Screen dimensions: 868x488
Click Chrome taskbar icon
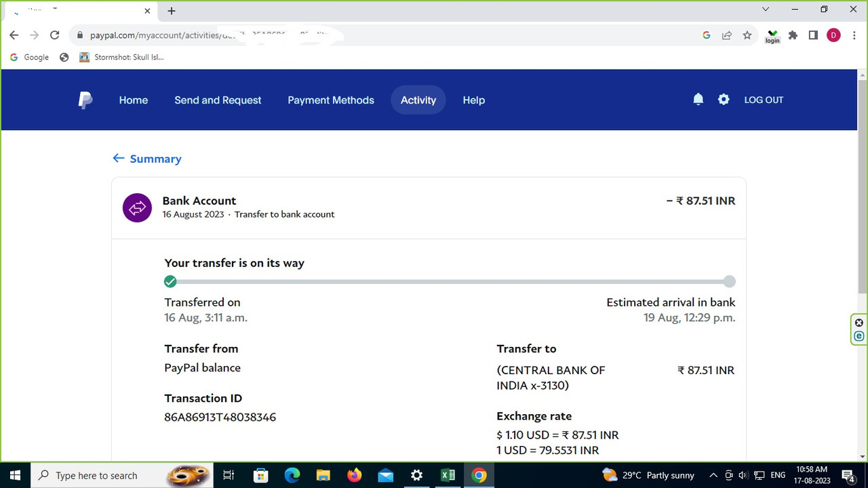(479, 475)
